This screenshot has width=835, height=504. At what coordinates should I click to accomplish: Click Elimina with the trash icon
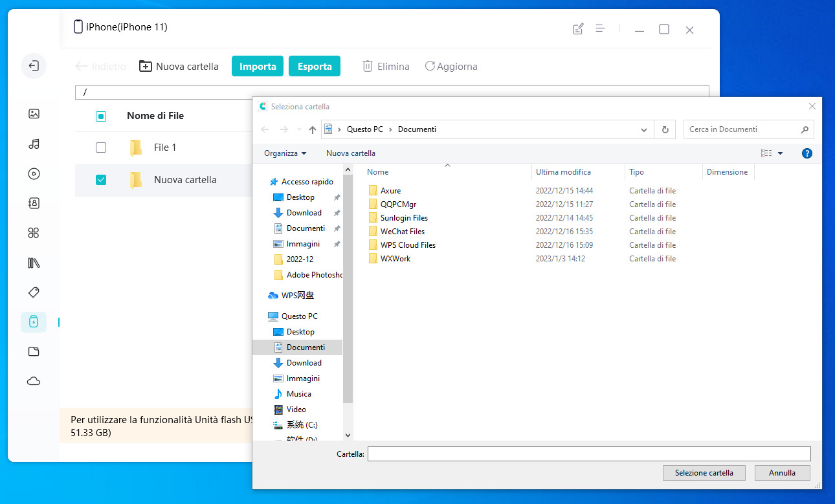[386, 66]
